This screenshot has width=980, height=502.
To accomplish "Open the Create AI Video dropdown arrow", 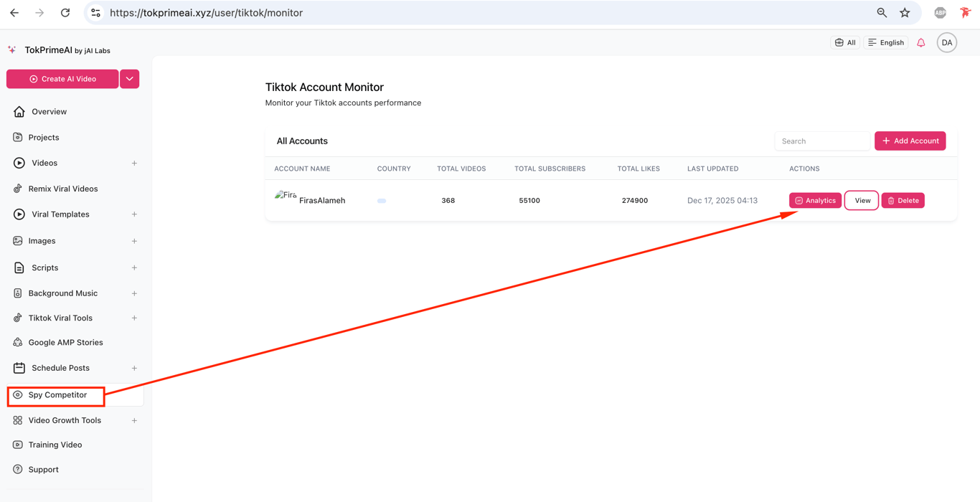I will 130,79.
